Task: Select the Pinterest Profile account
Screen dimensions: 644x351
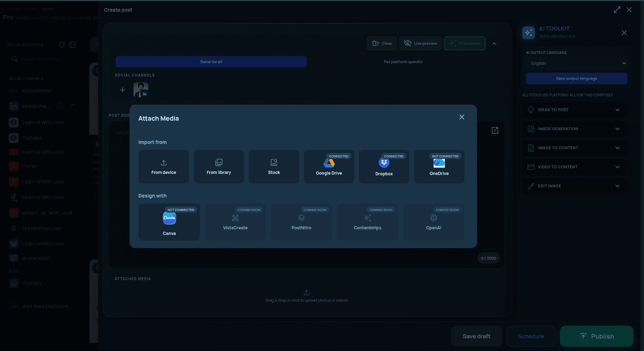Action: tap(23, 166)
